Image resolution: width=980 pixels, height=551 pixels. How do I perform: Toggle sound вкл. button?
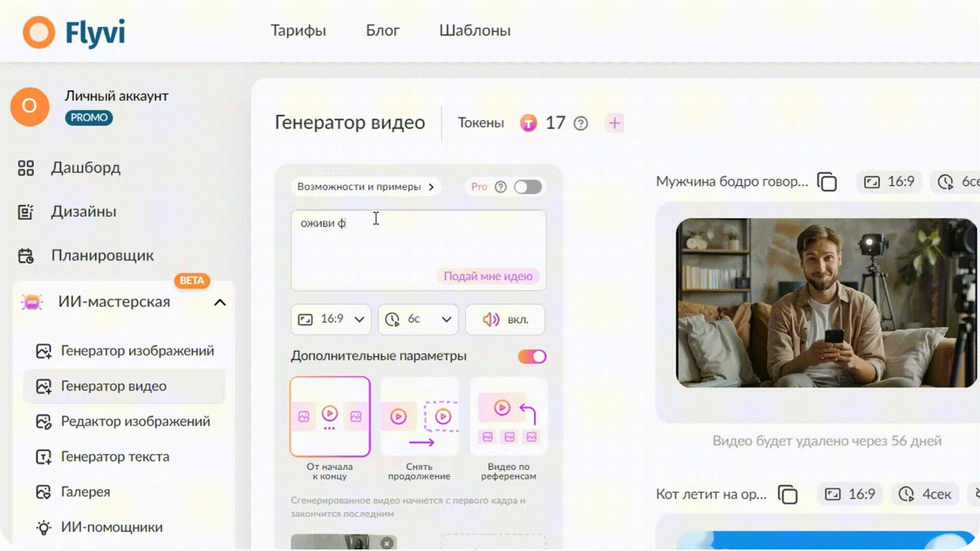505,319
